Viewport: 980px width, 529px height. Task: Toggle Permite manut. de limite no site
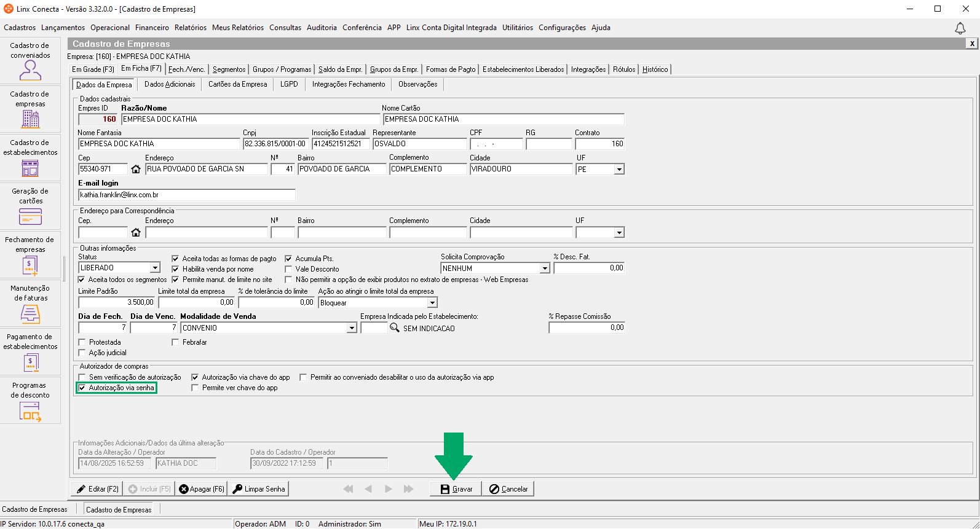[175, 280]
